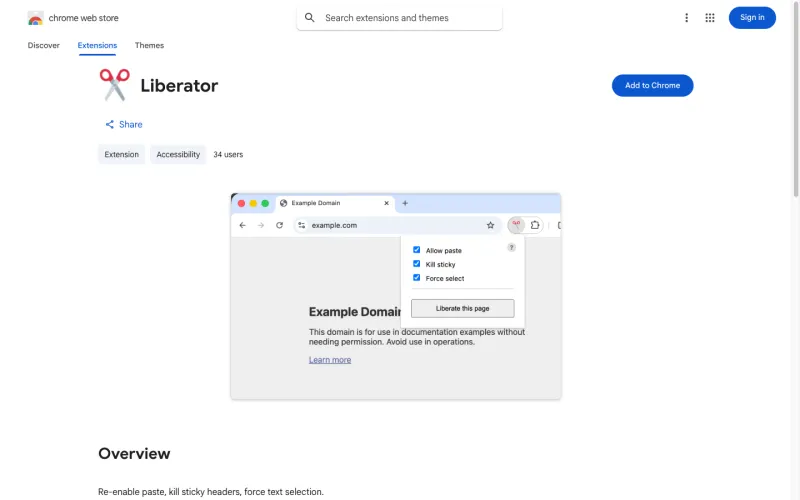The image size is (800, 500).
Task: Click the 34 users text
Action: [x=228, y=155]
